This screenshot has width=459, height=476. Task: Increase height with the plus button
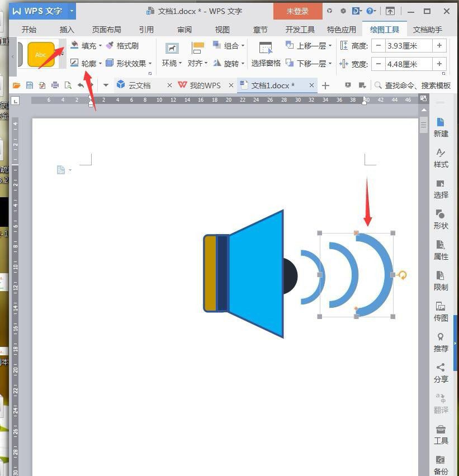coord(439,46)
